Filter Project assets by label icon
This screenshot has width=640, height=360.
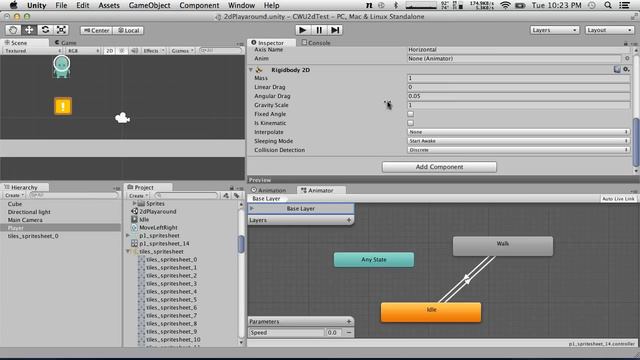point(236,196)
